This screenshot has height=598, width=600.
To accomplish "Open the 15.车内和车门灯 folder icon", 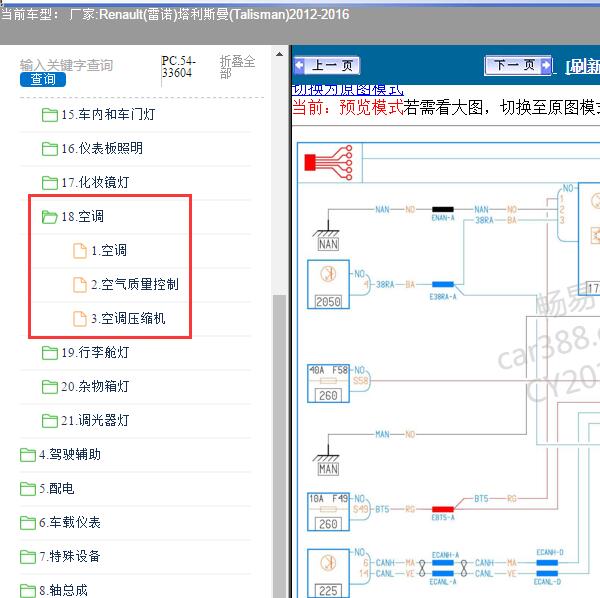I will click(x=50, y=114).
